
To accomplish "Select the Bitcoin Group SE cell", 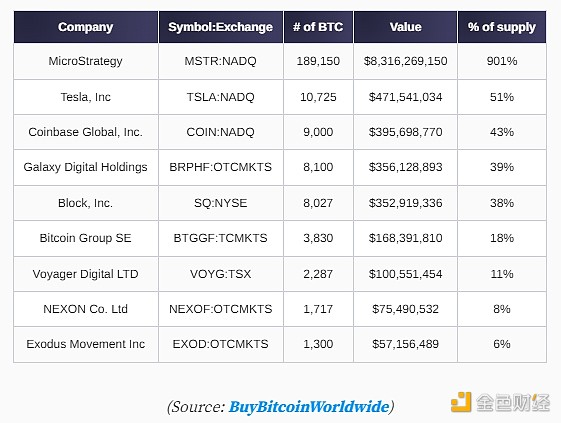I will (x=86, y=238).
